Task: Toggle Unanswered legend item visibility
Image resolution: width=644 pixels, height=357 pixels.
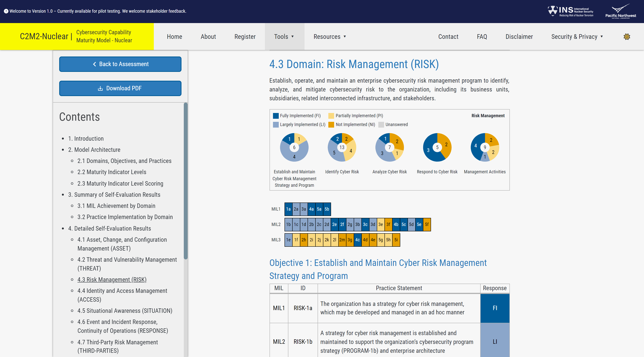Action: [393, 125]
